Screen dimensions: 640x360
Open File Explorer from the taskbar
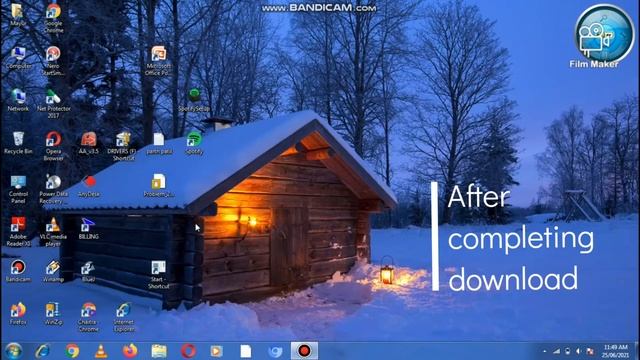pos(159,351)
